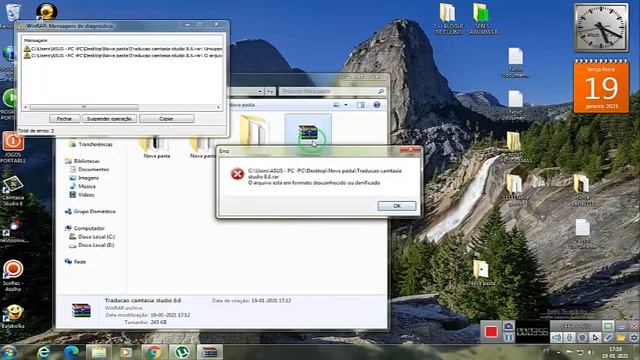Viewport: 640px width, 360px height.
Task: Open File Explorer from taskbar
Action: [x=98, y=352]
